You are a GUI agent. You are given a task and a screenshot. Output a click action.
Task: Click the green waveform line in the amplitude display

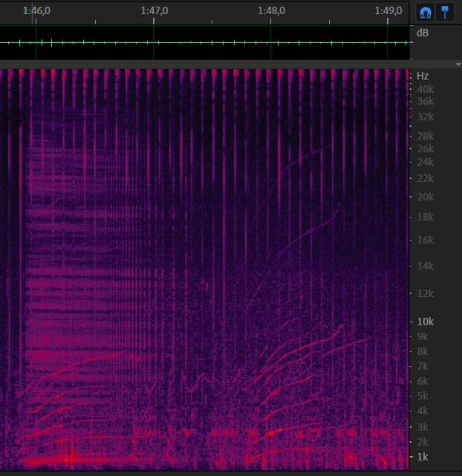point(204,43)
